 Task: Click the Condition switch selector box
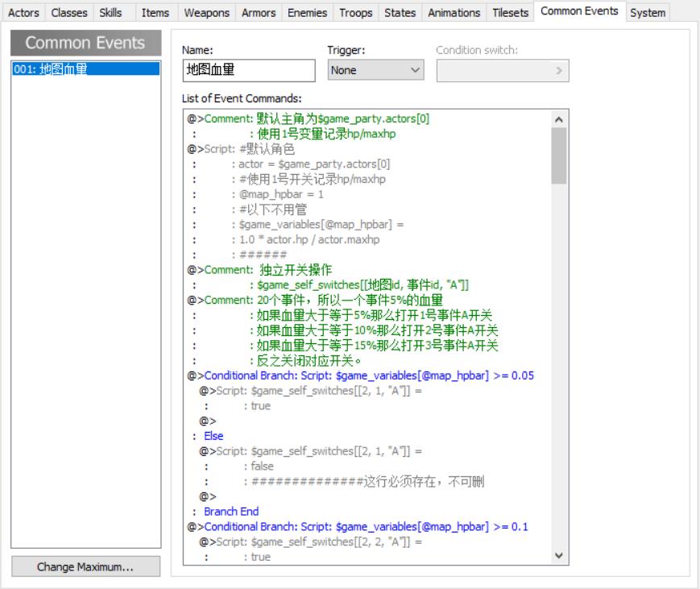pyautogui.click(x=503, y=71)
